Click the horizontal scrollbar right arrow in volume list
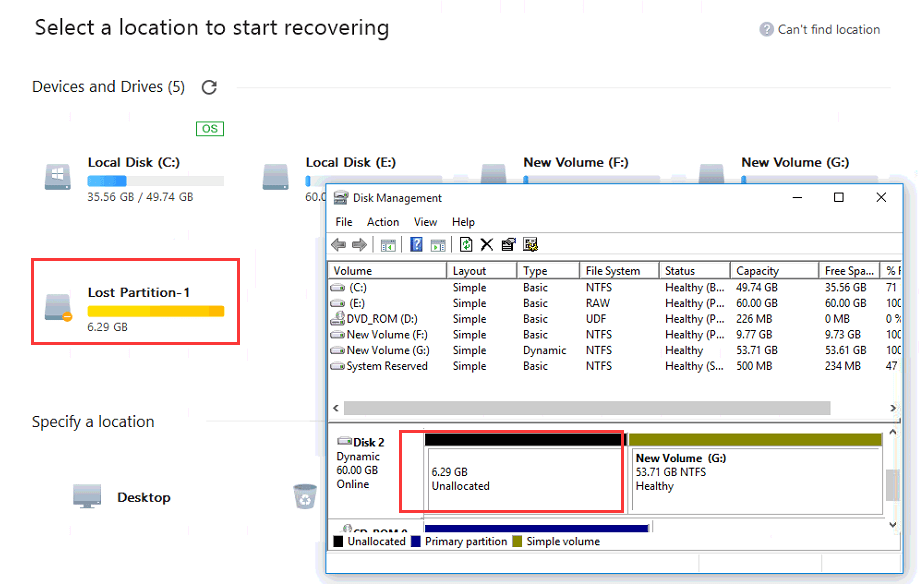Screen dimensions: 921x584 tap(893, 409)
